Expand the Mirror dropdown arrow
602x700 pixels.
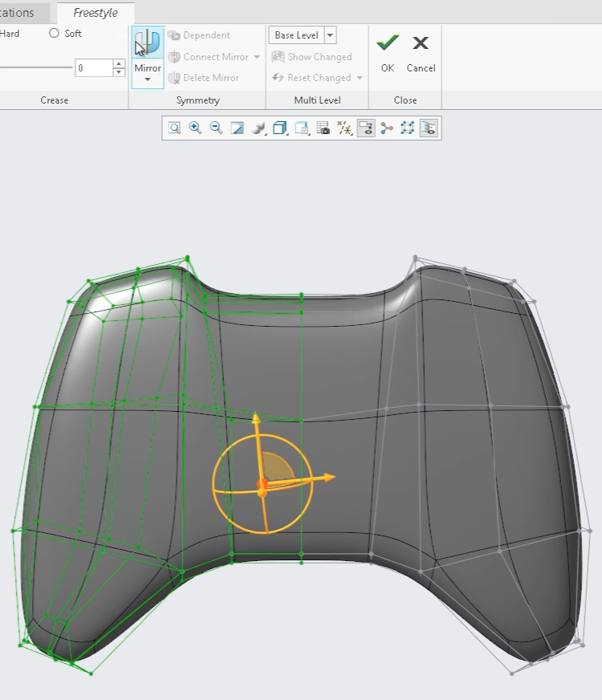click(148, 80)
